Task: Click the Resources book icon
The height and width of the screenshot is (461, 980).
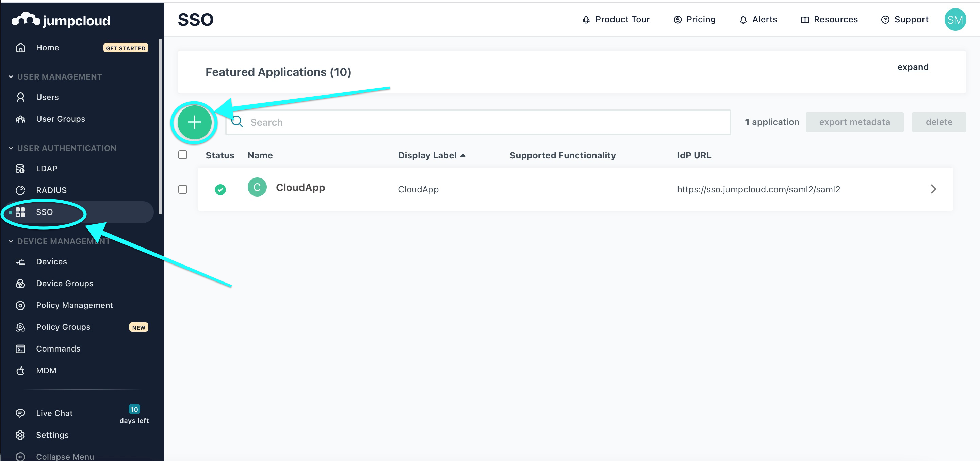Action: (805, 20)
